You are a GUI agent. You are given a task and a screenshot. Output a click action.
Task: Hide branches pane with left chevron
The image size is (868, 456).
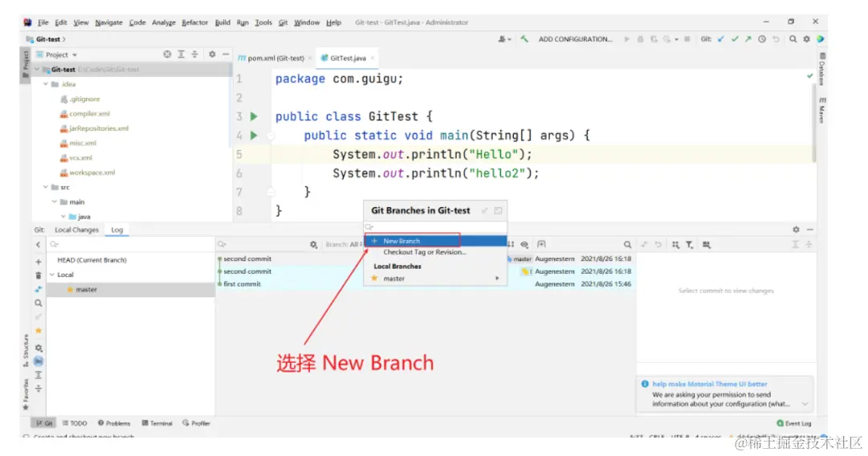(39, 245)
